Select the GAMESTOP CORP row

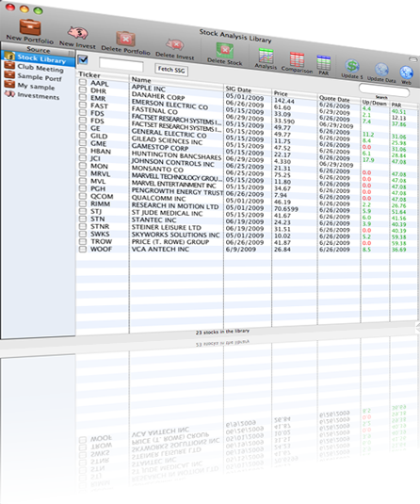[160, 147]
